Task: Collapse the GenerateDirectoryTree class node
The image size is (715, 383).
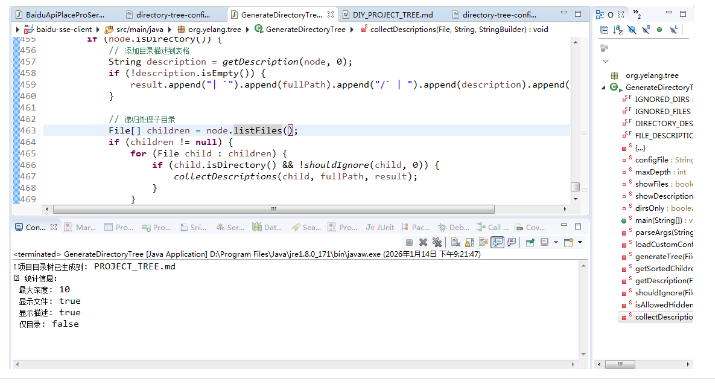Action: (604, 88)
